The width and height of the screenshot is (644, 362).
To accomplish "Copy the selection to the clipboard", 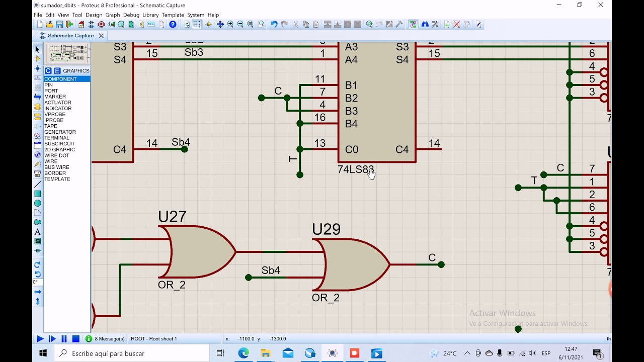I will [305, 24].
